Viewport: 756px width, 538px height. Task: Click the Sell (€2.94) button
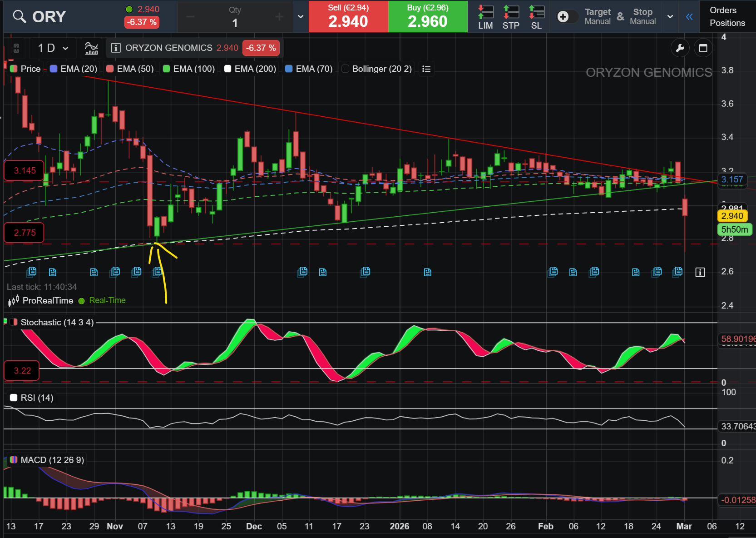[348, 16]
